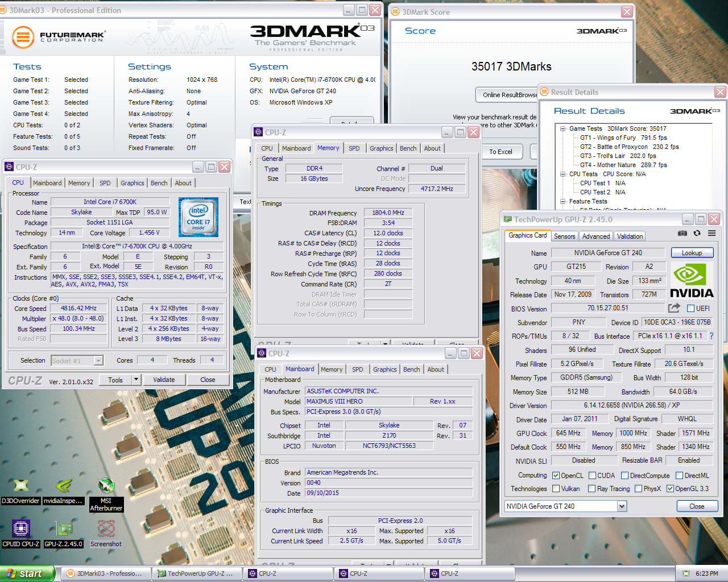Viewport: 728px width, 582px height.
Task: Click the 3DMark Score window title icon
Action: pyautogui.click(x=396, y=11)
